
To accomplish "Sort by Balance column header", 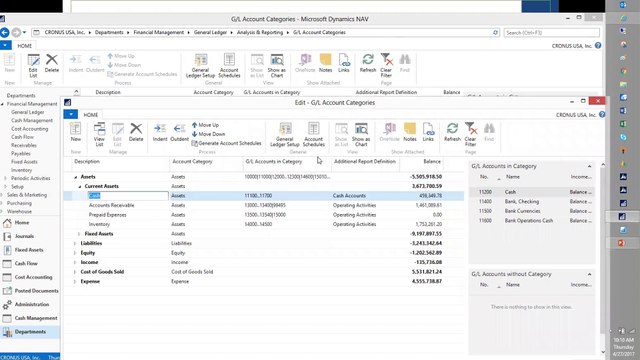I will 432,162.
